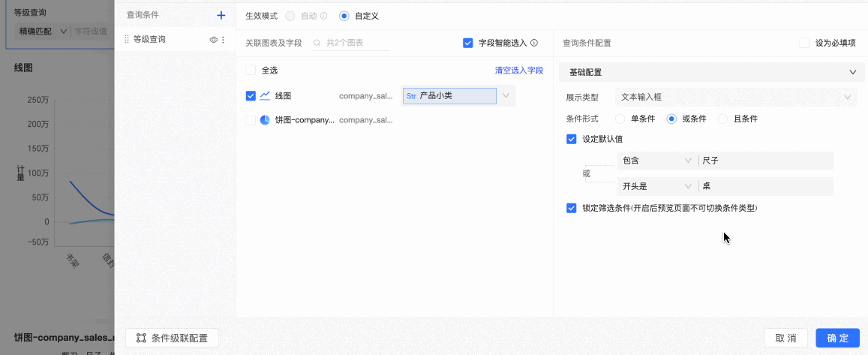Click cascade icon in 条件级联配置 button
Viewport: 868px width, 355px height.
pos(141,338)
